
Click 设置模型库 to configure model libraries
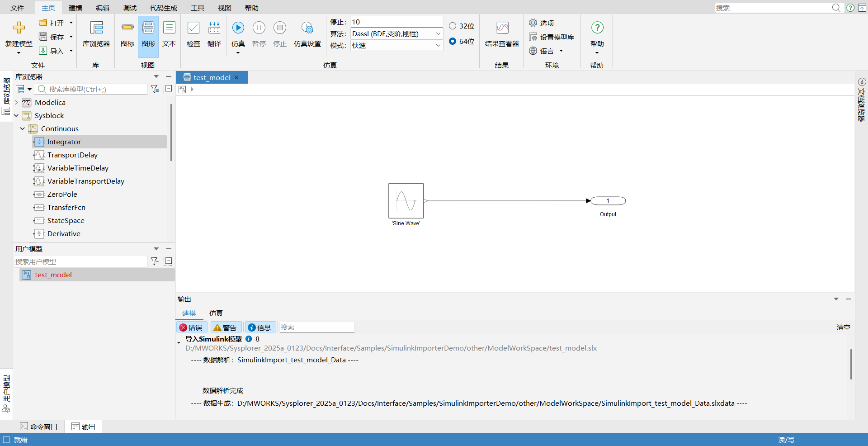552,37
